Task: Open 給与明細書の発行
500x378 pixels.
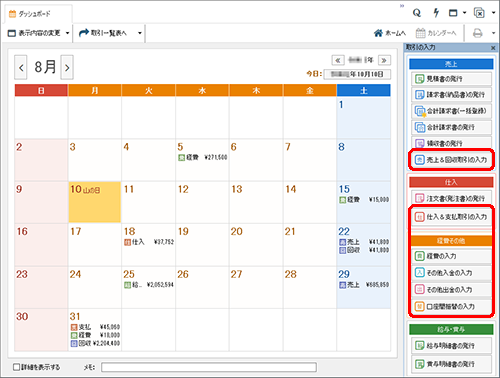Action: click(451, 346)
